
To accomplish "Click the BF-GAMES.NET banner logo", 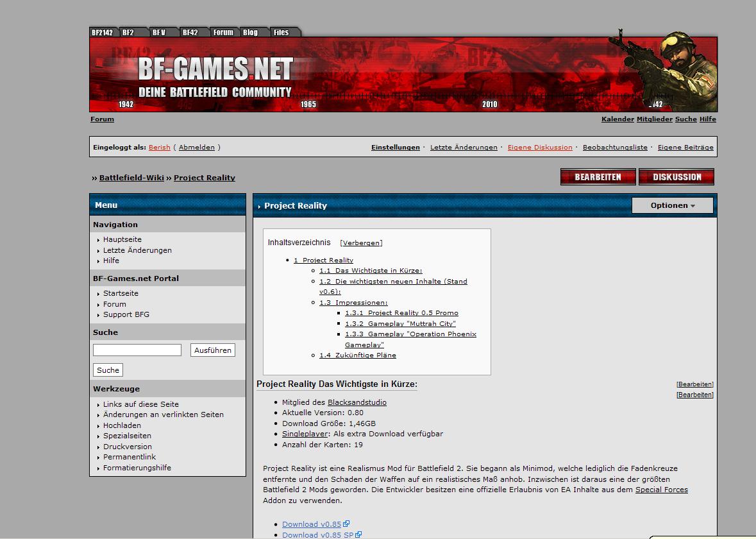I will 215,69.
